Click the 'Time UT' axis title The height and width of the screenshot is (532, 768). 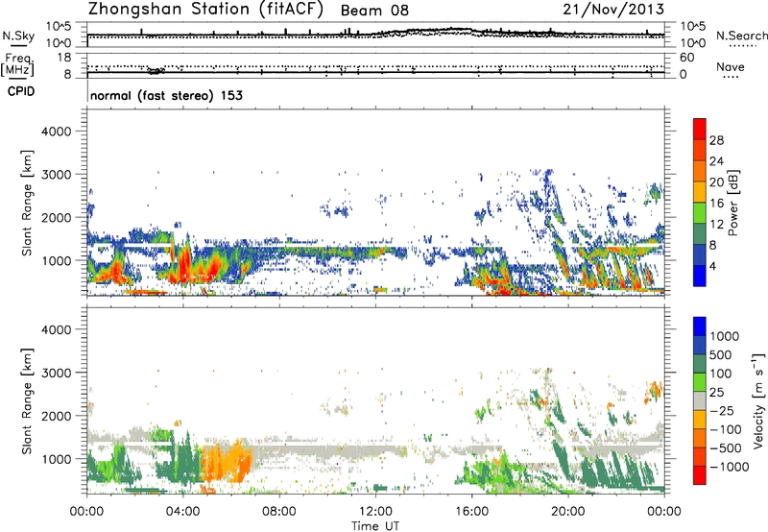[375, 526]
